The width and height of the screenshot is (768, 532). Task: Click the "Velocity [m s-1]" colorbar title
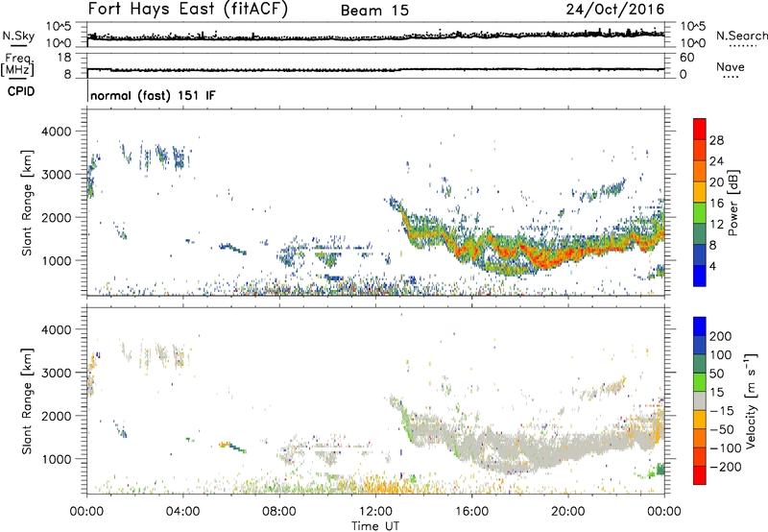pyautogui.click(x=751, y=400)
